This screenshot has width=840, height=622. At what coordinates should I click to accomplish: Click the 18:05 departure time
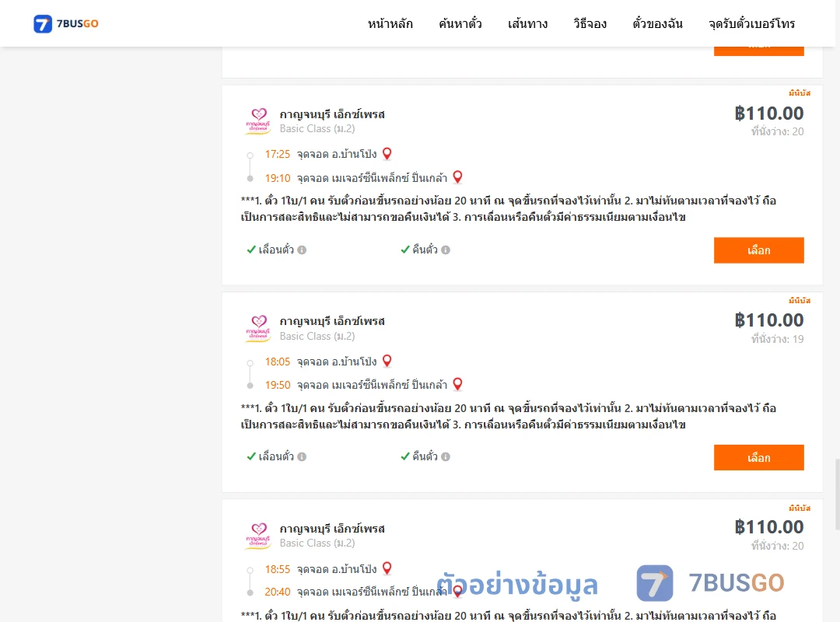tap(278, 362)
